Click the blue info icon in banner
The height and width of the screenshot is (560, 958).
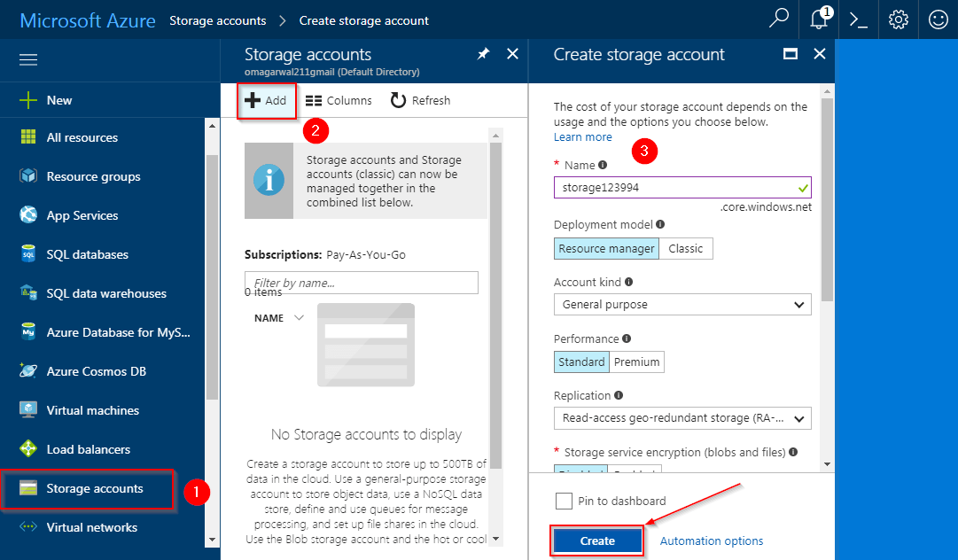click(269, 181)
